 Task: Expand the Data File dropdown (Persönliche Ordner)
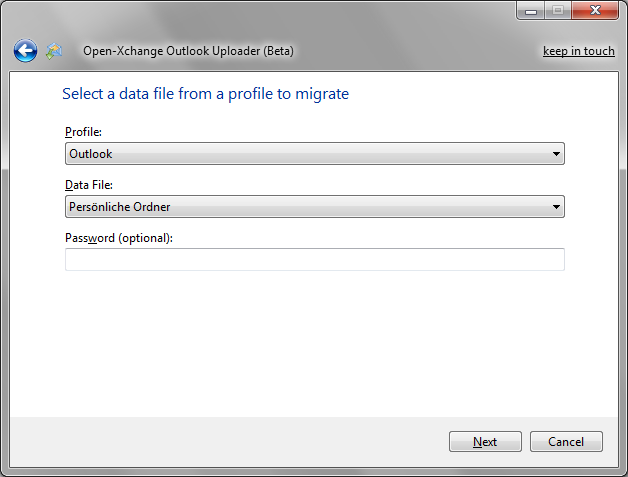point(315,207)
